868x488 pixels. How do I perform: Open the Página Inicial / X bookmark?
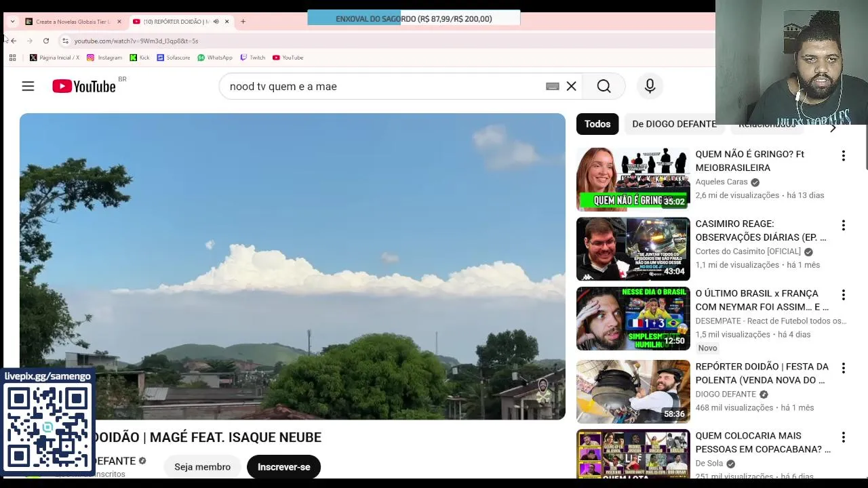click(54, 58)
